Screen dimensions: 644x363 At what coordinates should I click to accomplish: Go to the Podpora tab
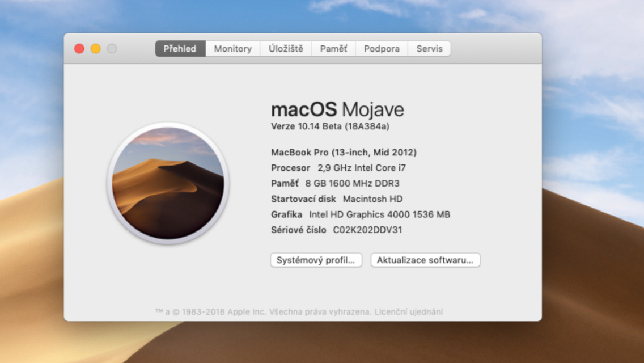tap(382, 49)
